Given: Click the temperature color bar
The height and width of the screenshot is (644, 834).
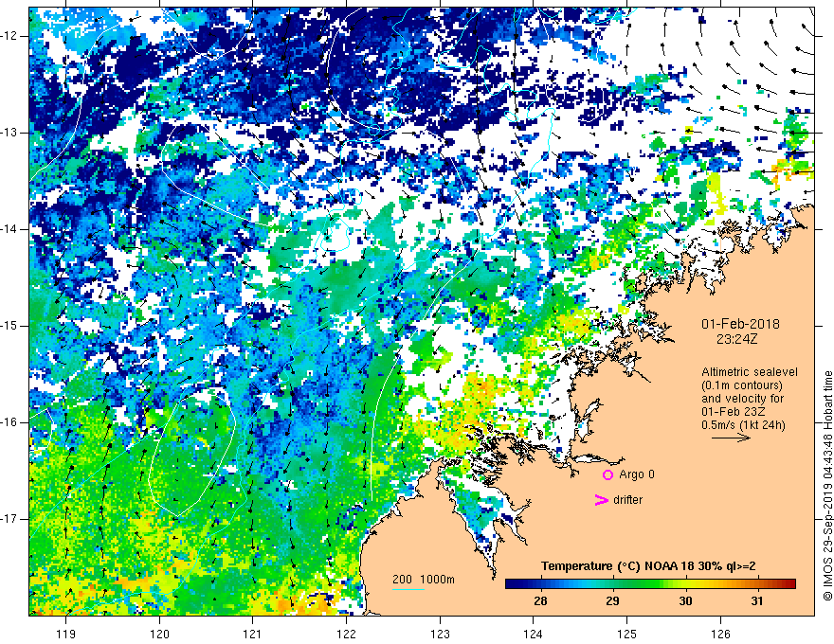Looking at the screenshot, I should (x=650, y=584).
